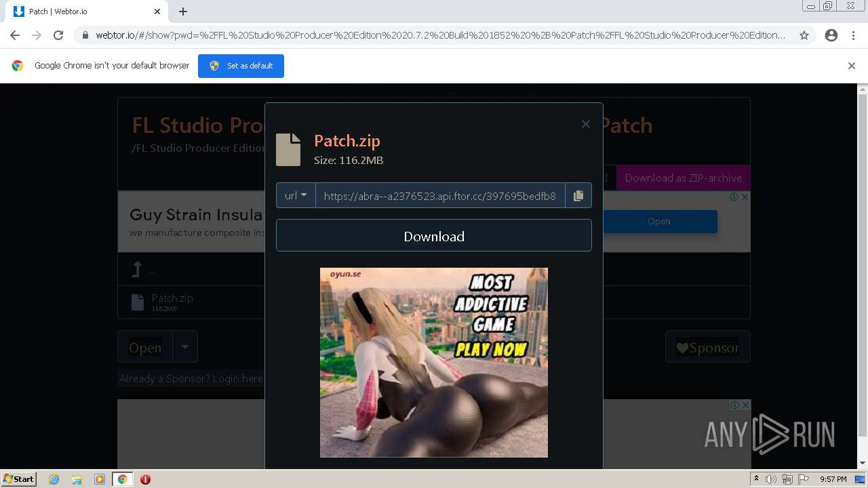Go forward in the Chrome browser
Screen dimensions: 868x488
(x=37, y=35)
